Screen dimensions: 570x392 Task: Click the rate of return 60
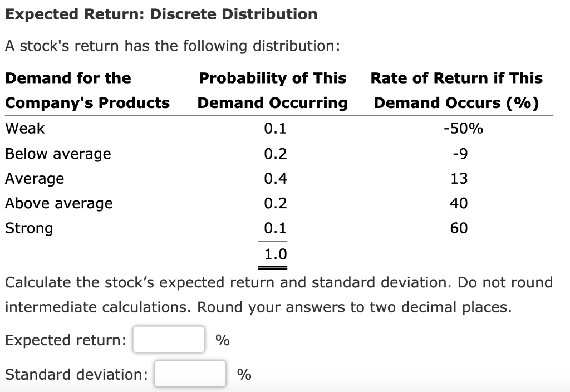coord(460,228)
